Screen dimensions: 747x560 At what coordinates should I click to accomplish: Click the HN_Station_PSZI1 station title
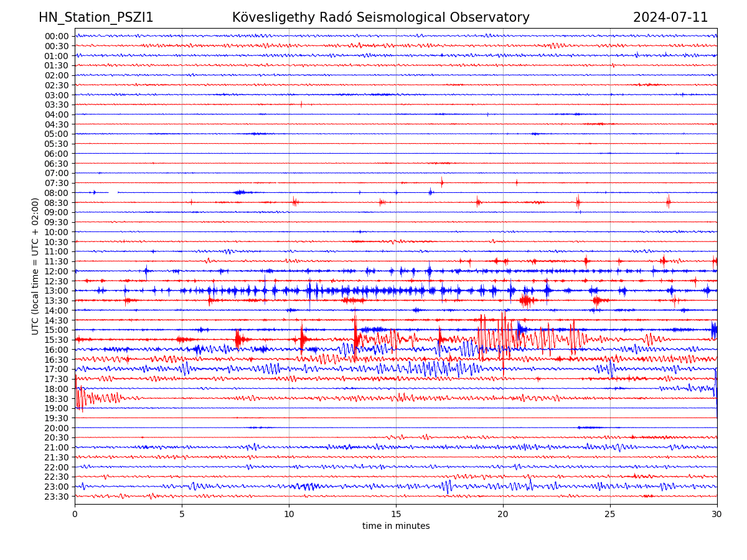[x=96, y=17]
